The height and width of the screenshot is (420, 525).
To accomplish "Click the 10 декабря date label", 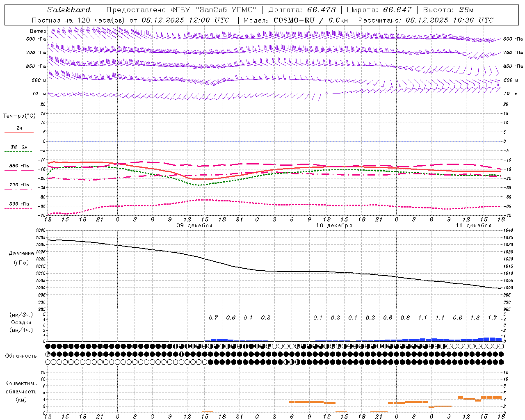I will (x=334, y=226).
